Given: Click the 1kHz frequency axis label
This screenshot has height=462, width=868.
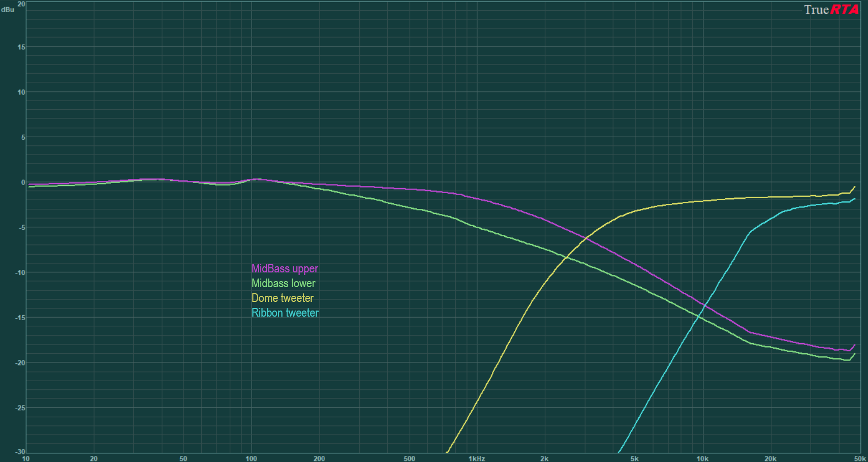Looking at the screenshot, I should 476,458.
